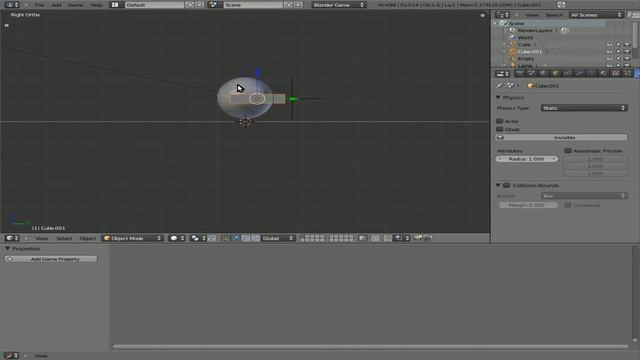Open the Global orientation dropdown

(278, 238)
